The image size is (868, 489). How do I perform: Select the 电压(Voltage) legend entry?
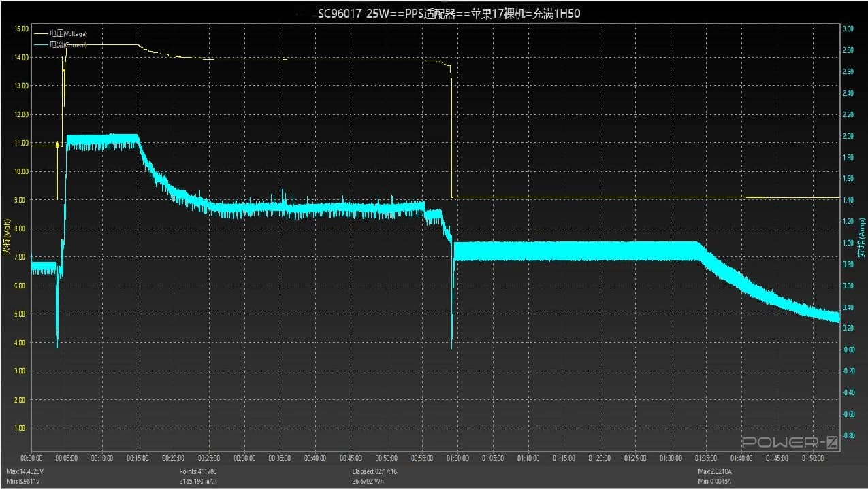click(61, 33)
